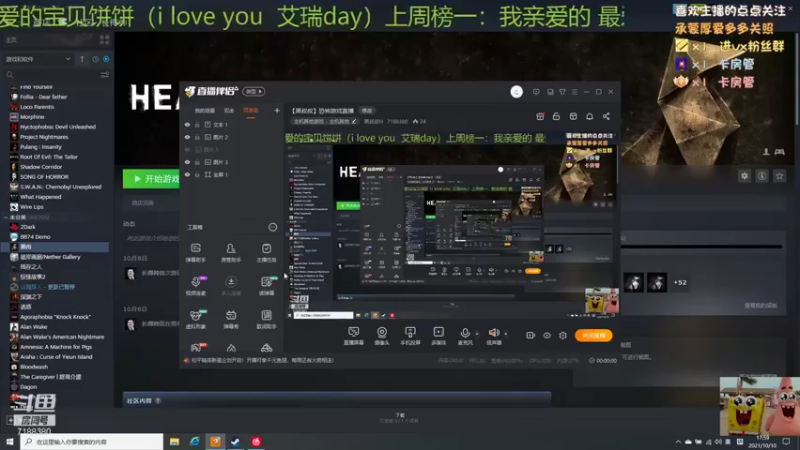Click the bottom announcement ticker text
Viewport: 800px width, 450px height.
click(262, 360)
